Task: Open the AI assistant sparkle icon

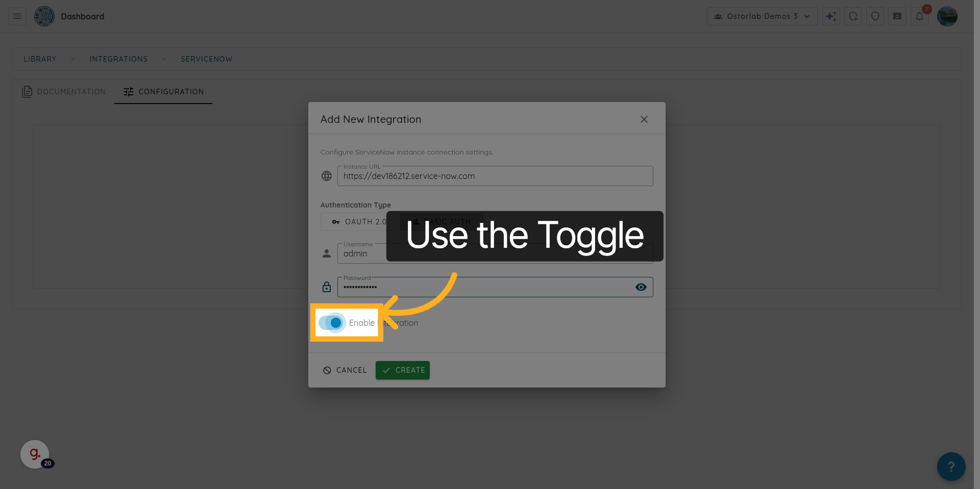Action: pos(831,16)
